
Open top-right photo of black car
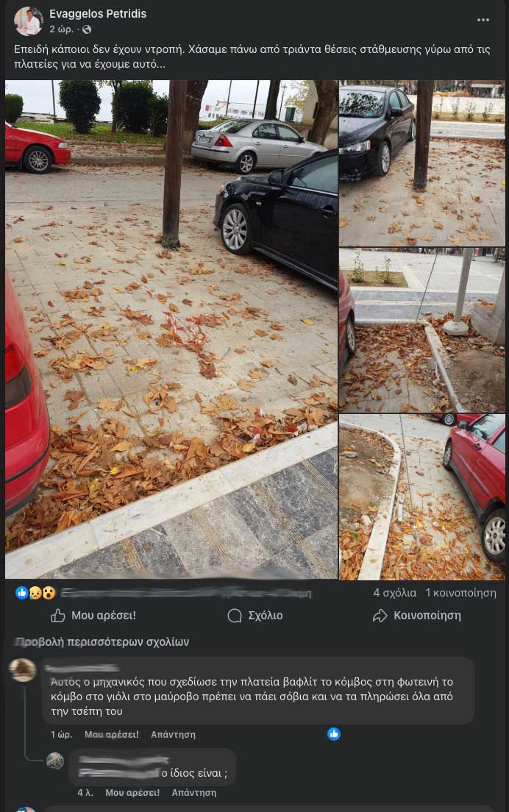pos(422,163)
